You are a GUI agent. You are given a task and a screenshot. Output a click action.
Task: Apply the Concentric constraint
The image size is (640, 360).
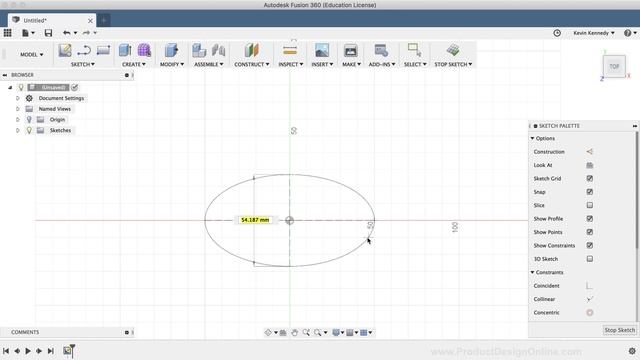click(x=589, y=313)
